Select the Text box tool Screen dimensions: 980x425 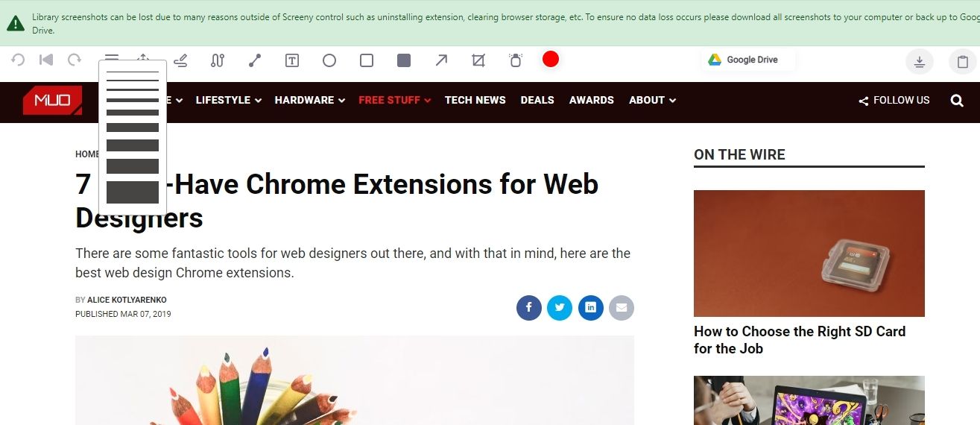tap(292, 60)
